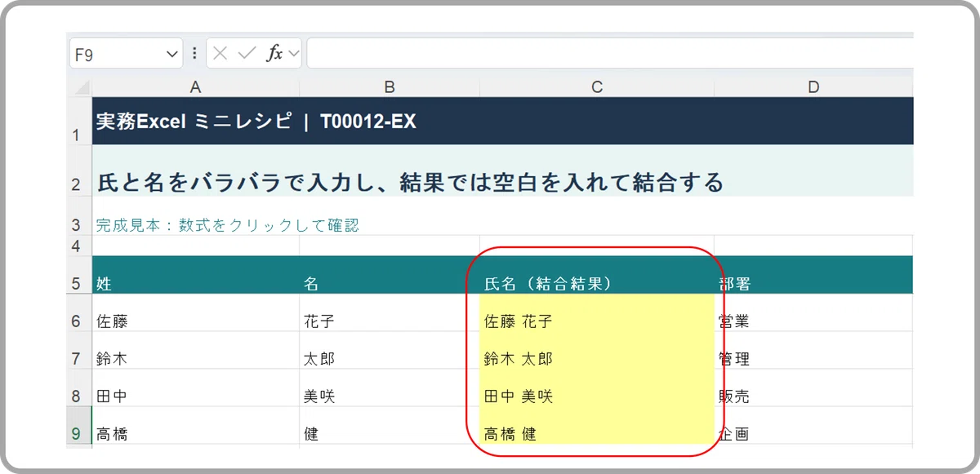Click title cell '実務Excel ミニレシピ | T00012-EX'
The width and height of the screenshot is (980, 474).
click(256, 122)
